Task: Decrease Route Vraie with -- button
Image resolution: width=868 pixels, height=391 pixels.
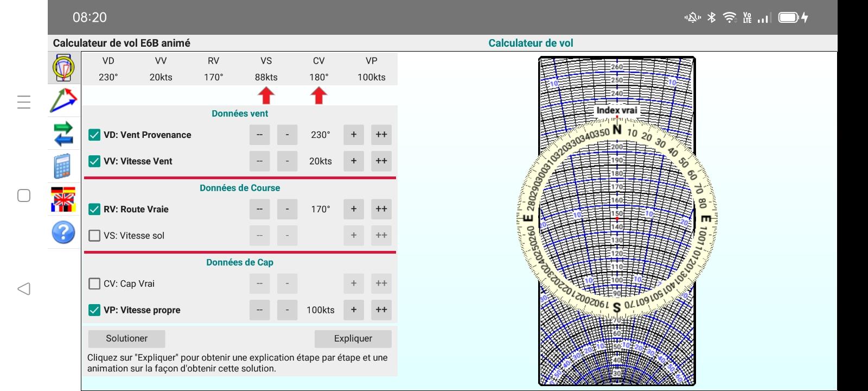Action: click(260, 209)
